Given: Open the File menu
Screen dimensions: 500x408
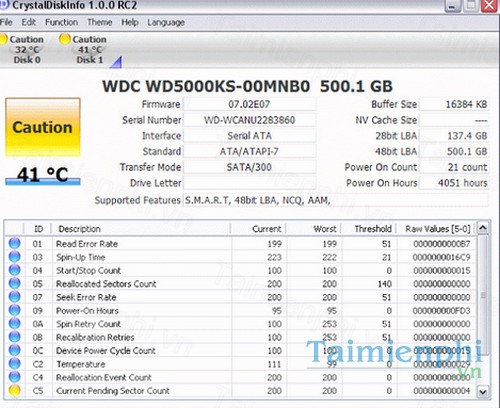Looking at the screenshot, I should (x=6, y=22).
